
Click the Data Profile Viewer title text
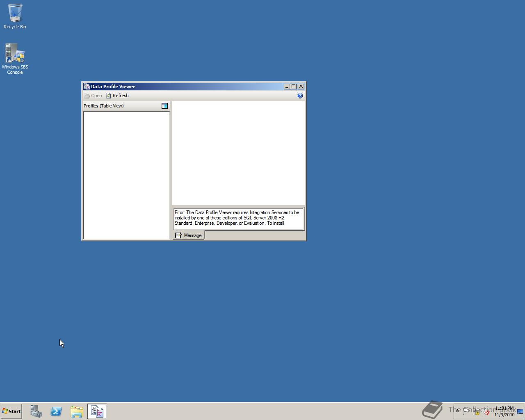(x=113, y=87)
